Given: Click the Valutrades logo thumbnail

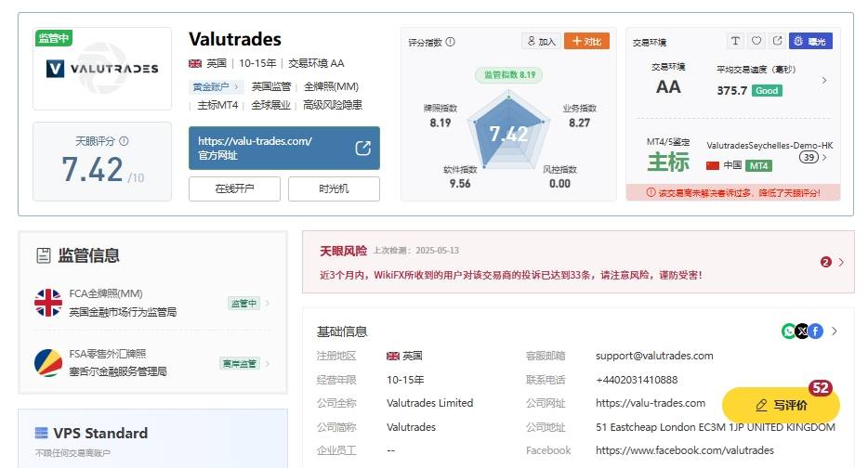Looking at the screenshot, I should [x=102, y=69].
